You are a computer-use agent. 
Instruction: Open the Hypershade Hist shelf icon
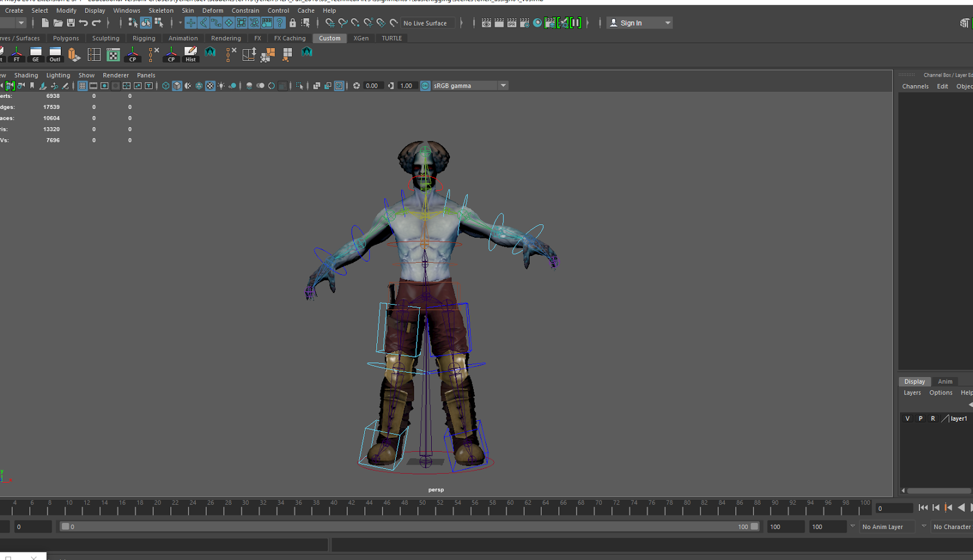pyautogui.click(x=190, y=54)
